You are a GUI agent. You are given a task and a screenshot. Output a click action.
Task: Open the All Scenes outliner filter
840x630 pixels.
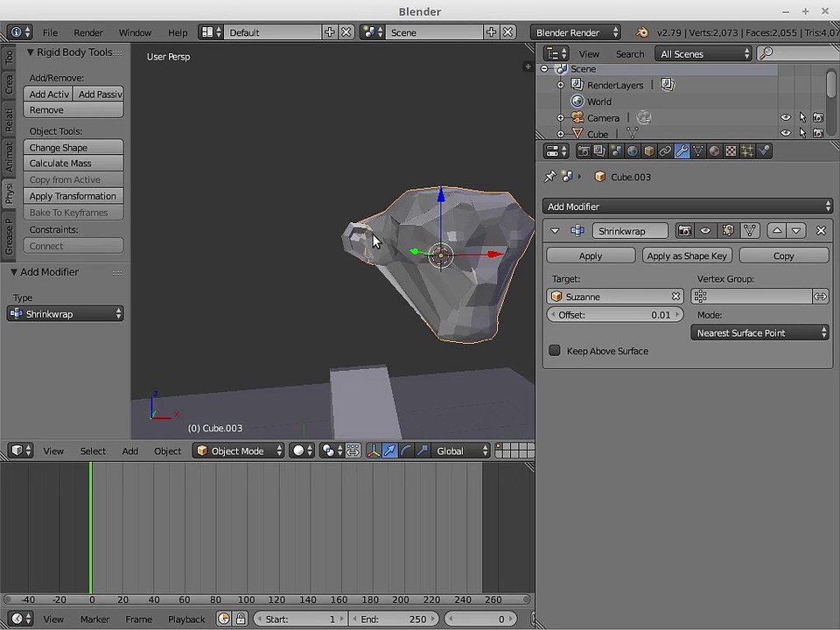coord(703,53)
